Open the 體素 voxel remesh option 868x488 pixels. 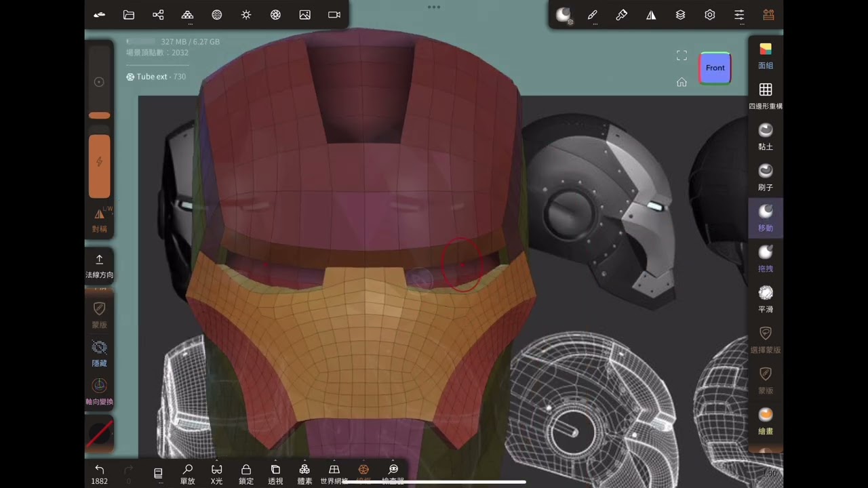coord(304,474)
